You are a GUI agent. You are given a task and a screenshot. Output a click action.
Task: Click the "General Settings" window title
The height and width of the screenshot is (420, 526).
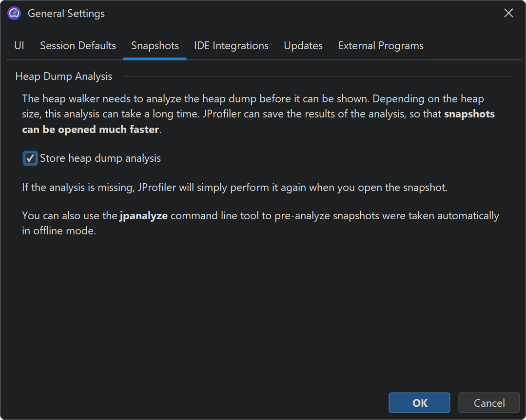click(66, 14)
